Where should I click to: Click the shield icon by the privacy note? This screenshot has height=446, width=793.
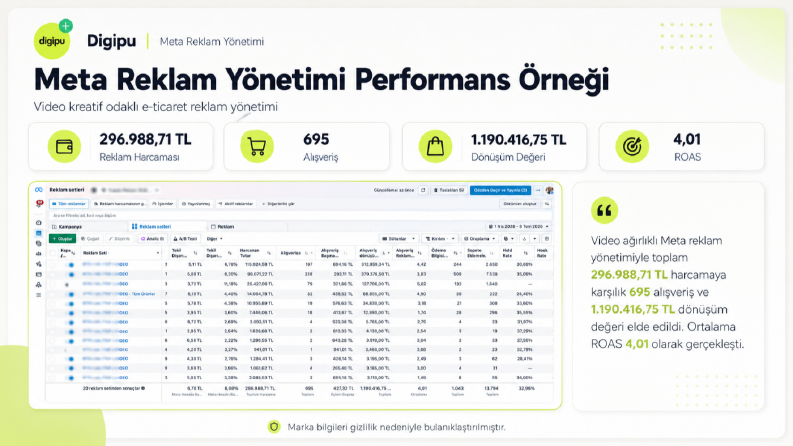pyautogui.click(x=274, y=427)
